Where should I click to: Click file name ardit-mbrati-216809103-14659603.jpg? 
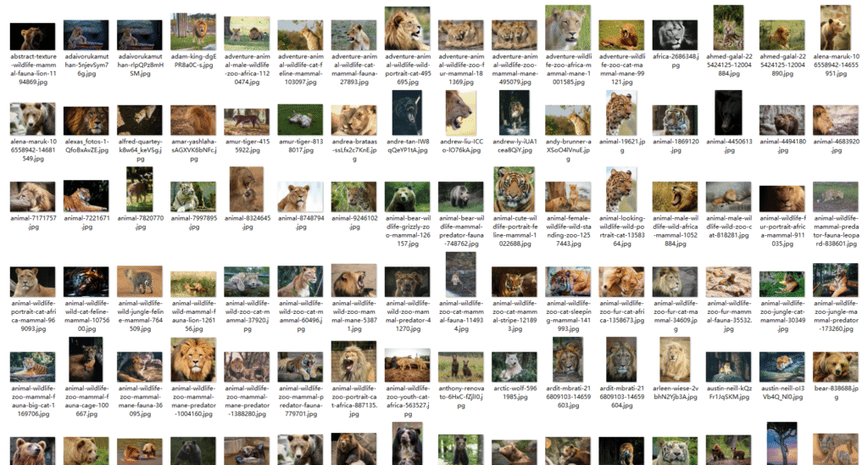pyautogui.click(x=569, y=397)
